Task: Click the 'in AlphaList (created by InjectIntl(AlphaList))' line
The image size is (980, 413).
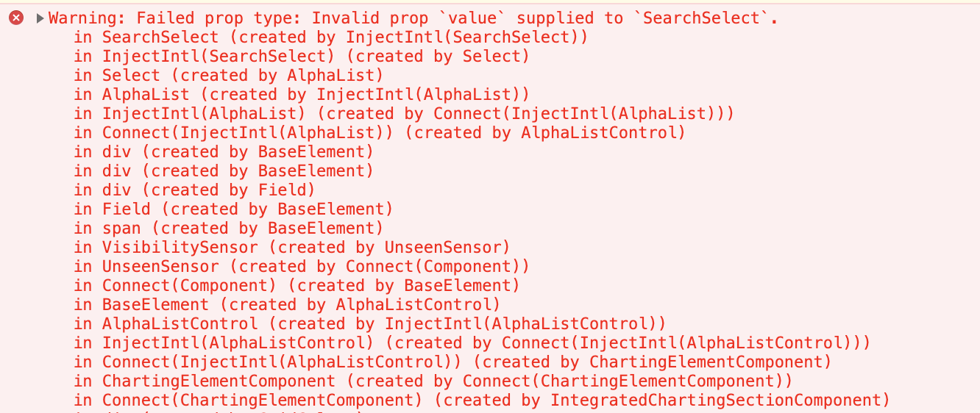Action: click(x=301, y=95)
